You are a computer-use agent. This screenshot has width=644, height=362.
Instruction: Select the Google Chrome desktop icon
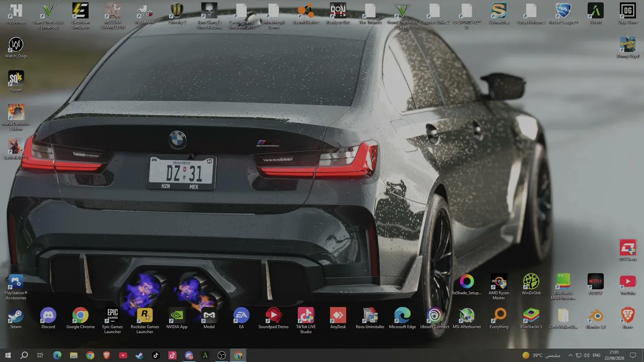point(80,319)
